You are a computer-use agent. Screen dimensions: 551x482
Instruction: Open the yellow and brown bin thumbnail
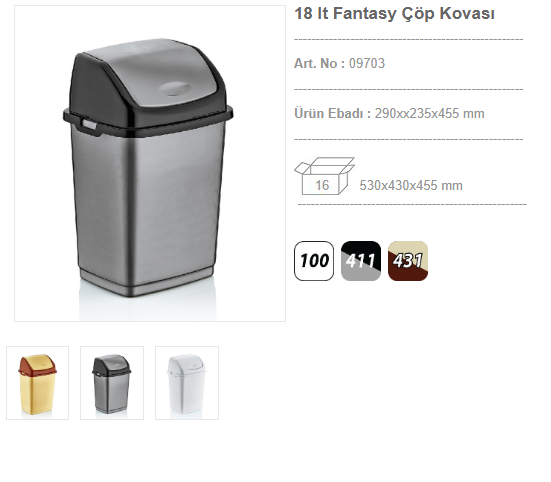click(x=38, y=383)
